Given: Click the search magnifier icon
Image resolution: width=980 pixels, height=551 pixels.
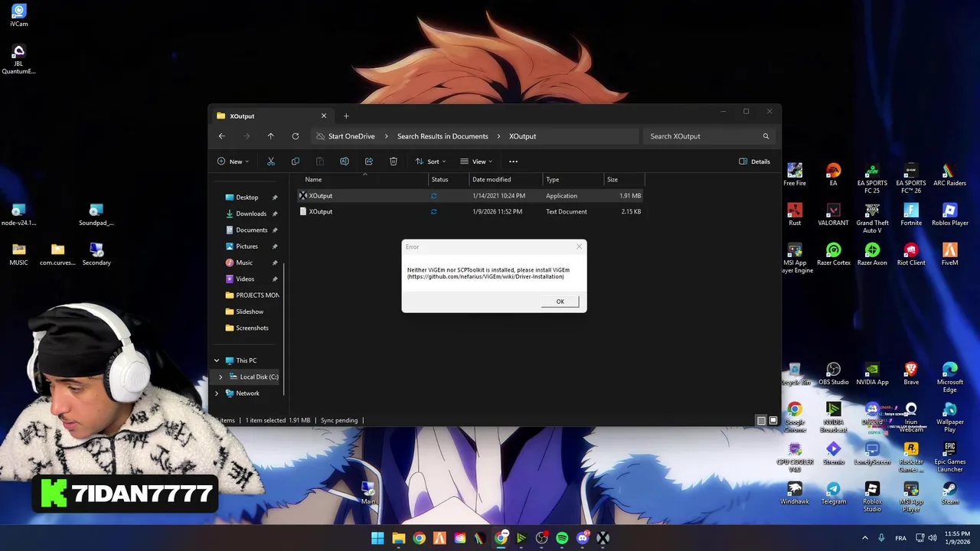Looking at the screenshot, I should [765, 136].
